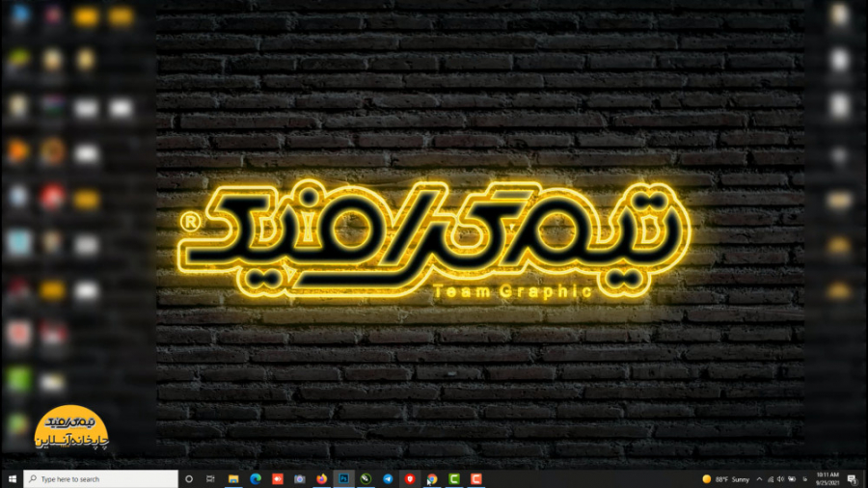The height and width of the screenshot is (488, 868).
Task: Launch Firefox from the taskbar
Action: pos(321,479)
